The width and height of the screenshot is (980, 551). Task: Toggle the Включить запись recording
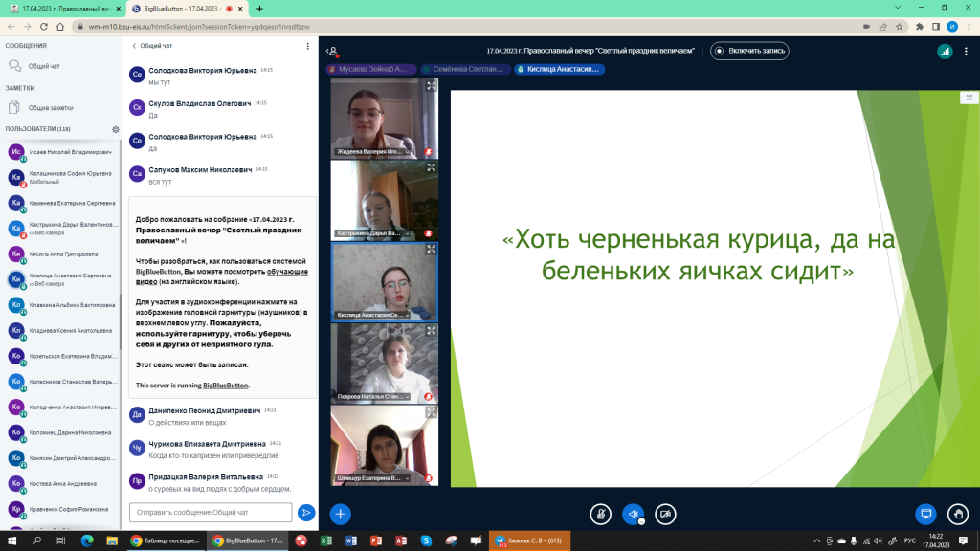749,52
